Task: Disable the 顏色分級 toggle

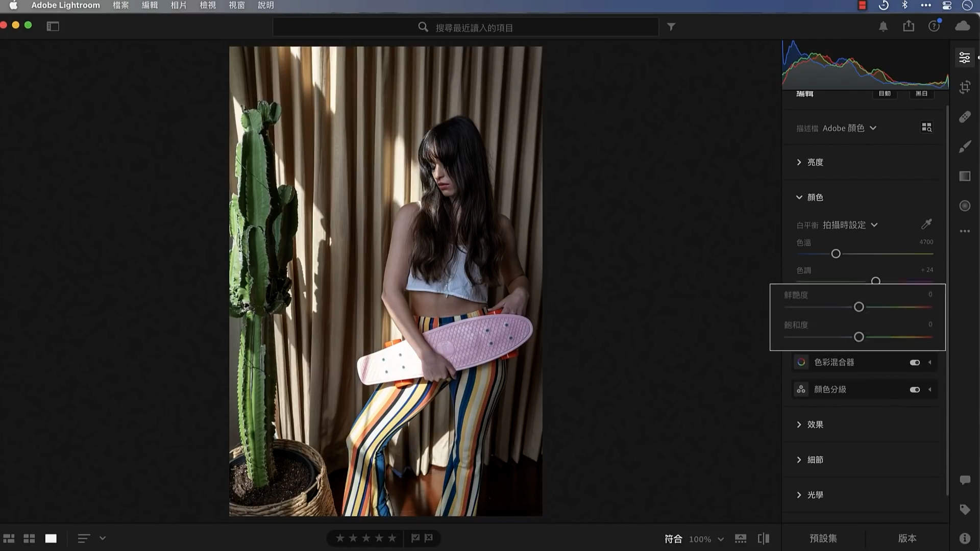Action: tap(914, 389)
